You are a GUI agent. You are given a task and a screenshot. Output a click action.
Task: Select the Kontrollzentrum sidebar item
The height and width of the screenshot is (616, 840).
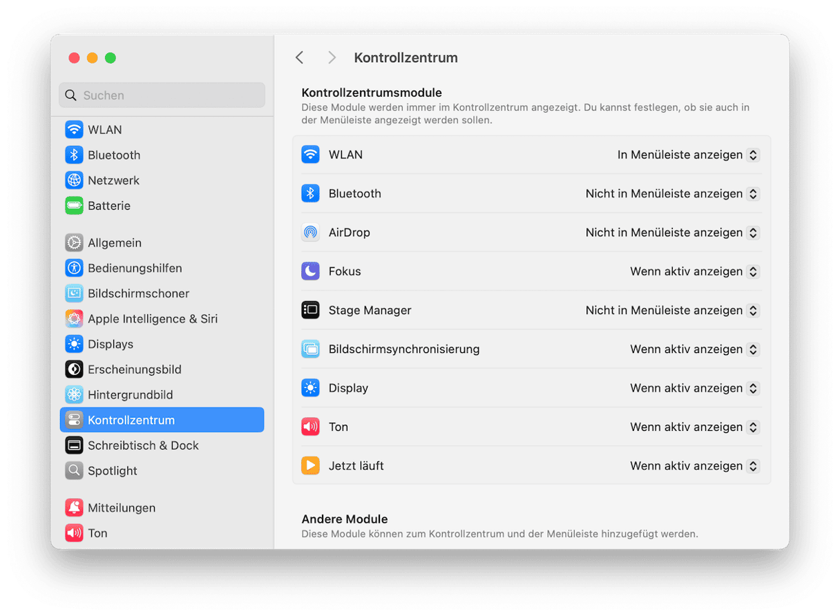point(162,420)
